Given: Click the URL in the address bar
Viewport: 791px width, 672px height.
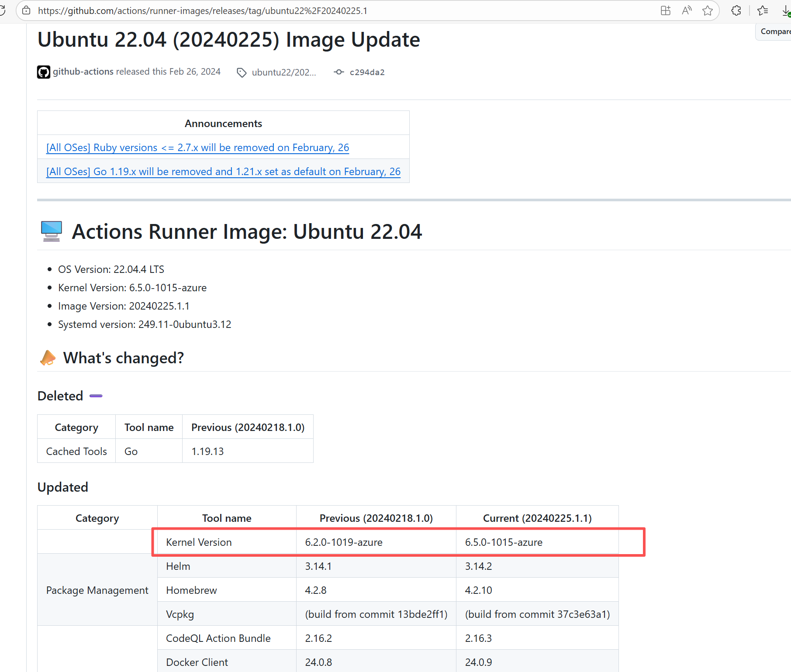Looking at the screenshot, I should [x=202, y=10].
